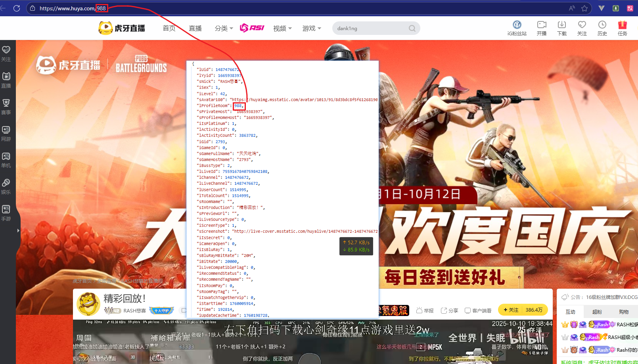
Task: View site info via the lock icon
Action: pos(33,8)
